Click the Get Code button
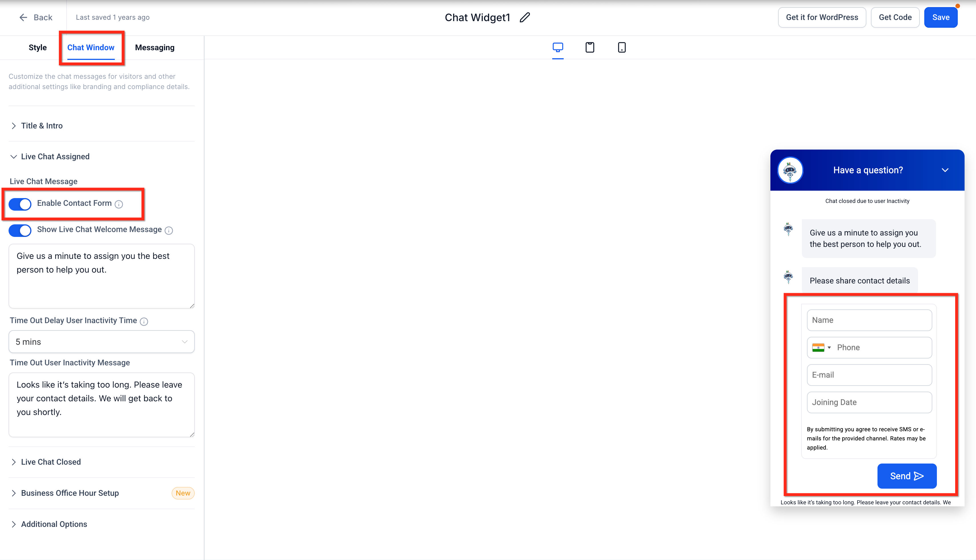The width and height of the screenshot is (976, 560). [x=895, y=18]
